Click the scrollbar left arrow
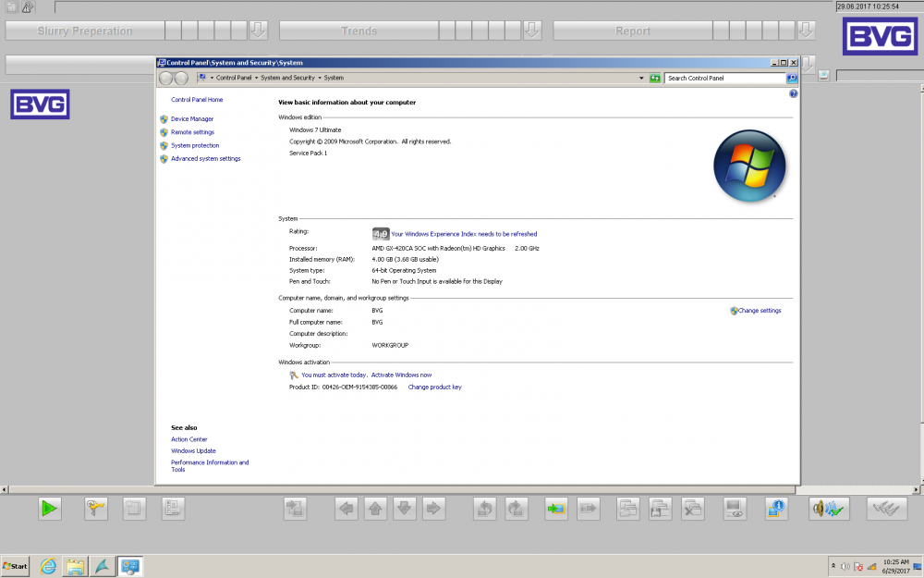The height and width of the screenshot is (578, 924). 4,489
